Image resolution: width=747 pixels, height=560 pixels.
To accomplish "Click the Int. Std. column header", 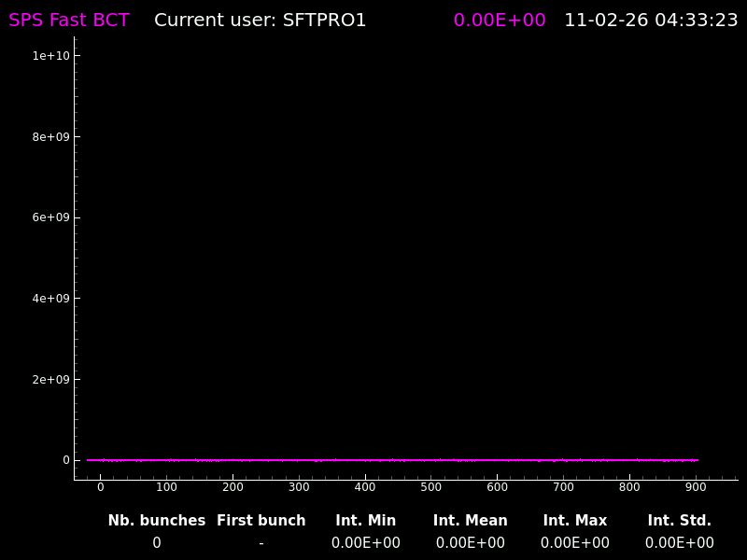I will pyautogui.click(x=680, y=521).
